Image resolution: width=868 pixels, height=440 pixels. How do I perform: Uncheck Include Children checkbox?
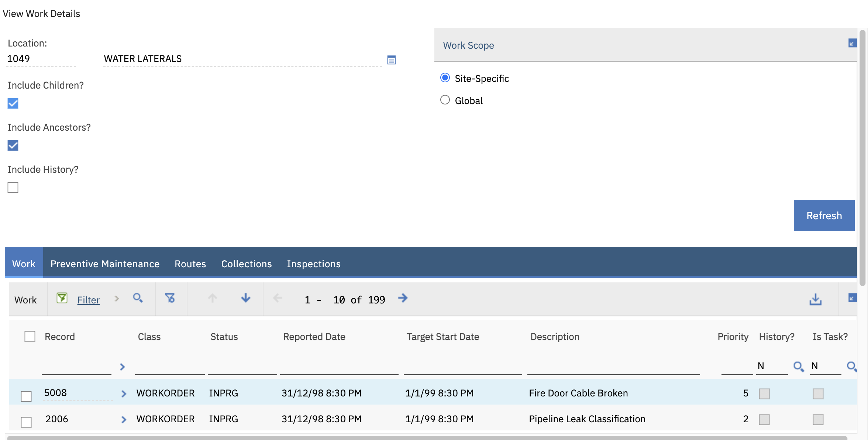pos(13,103)
